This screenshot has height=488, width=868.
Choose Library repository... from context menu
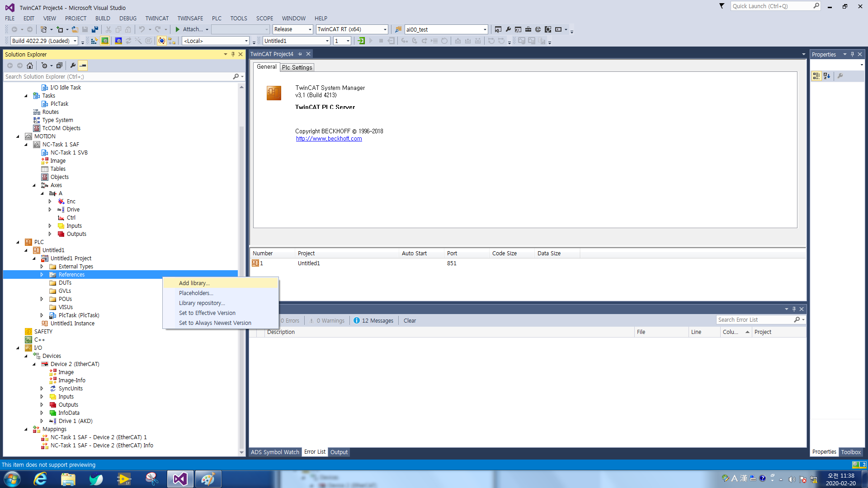point(221,303)
